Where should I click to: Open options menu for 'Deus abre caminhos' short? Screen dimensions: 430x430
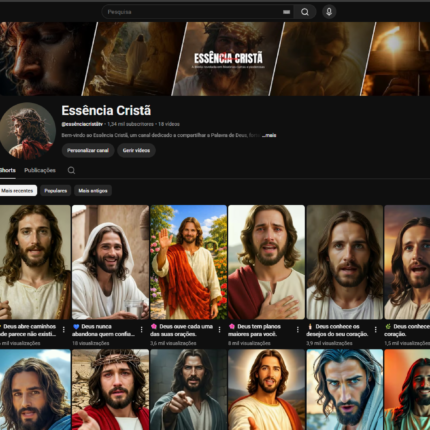(63, 330)
